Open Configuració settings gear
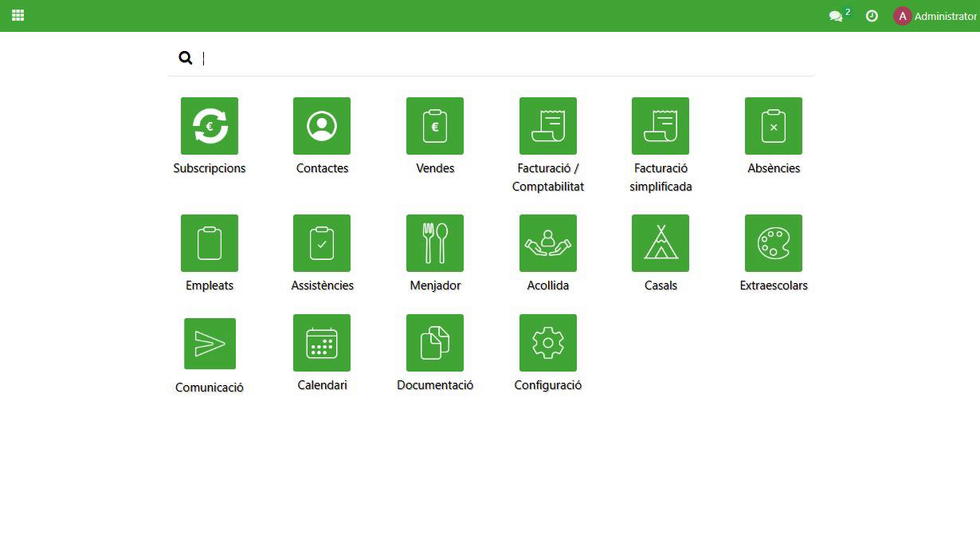The height and width of the screenshot is (543, 980). tap(548, 343)
